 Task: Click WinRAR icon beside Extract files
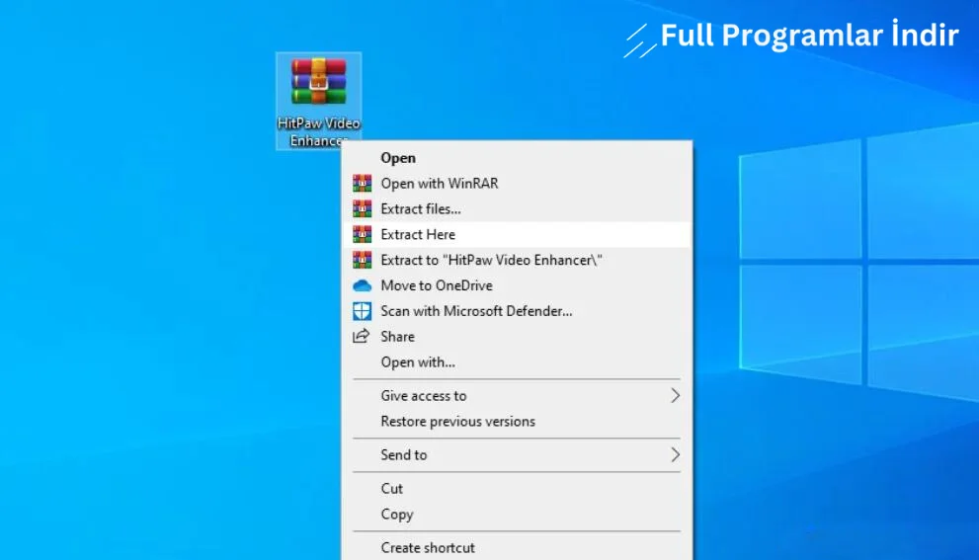click(363, 208)
